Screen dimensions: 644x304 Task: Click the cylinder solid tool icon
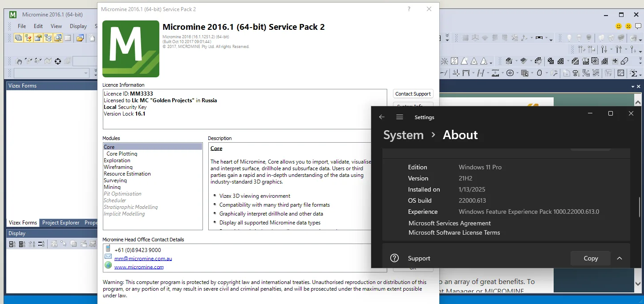pyautogui.click(x=539, y=73)
